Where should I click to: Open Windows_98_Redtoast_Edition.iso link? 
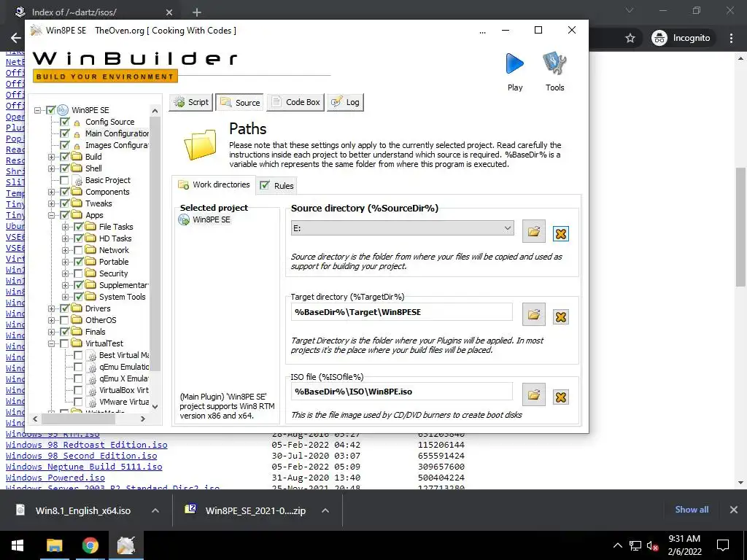(x=87, y=445)
